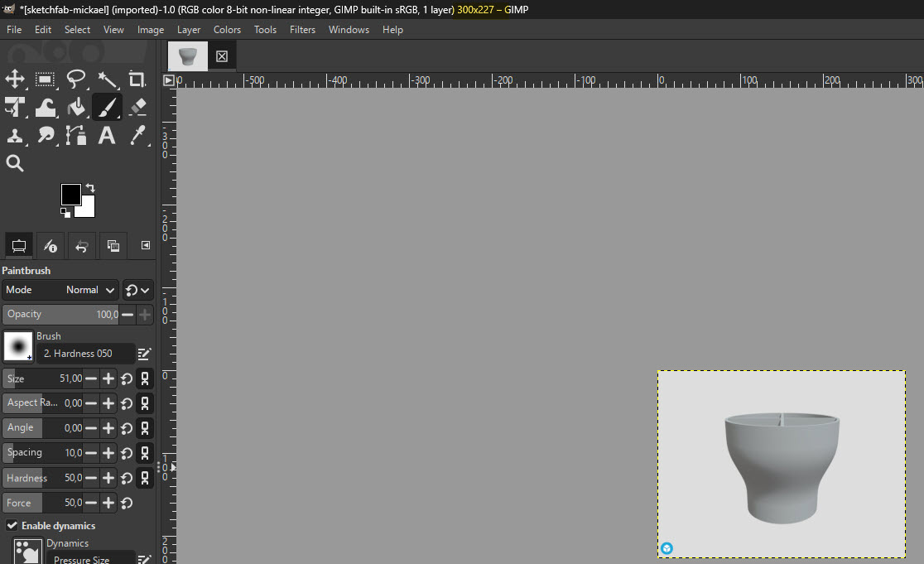The image size is (924, 564).
Task: Select the Fuzzy Select wand tool
Action: click(x=107, y=79)
